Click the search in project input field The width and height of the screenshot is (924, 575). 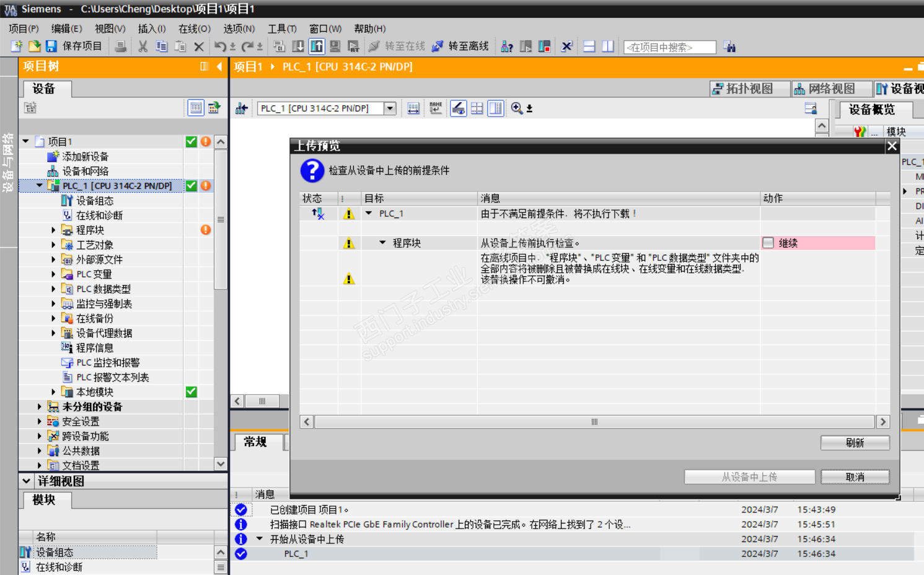[670, 47]
